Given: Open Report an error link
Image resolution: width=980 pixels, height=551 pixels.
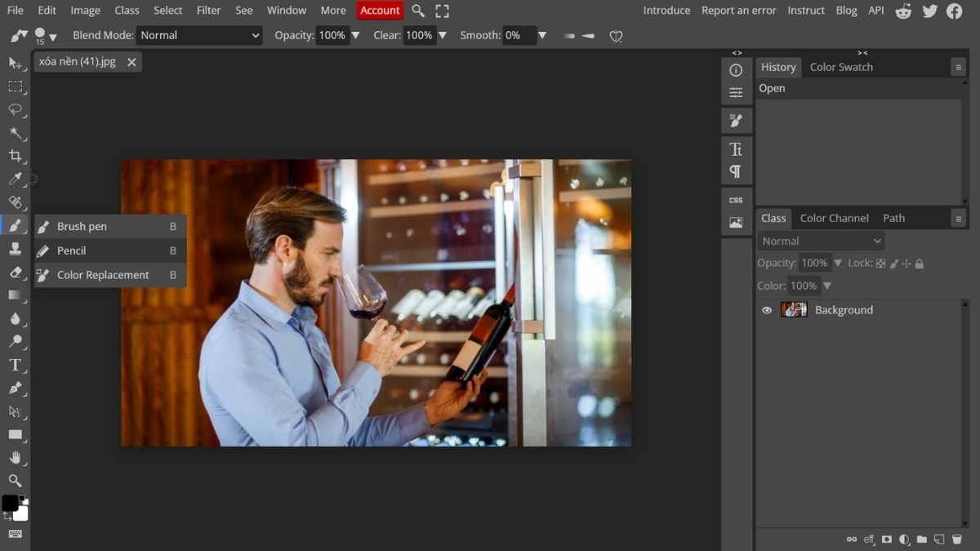Looking at the screenshot, I should pyautogui.click(x=739, y=11).
